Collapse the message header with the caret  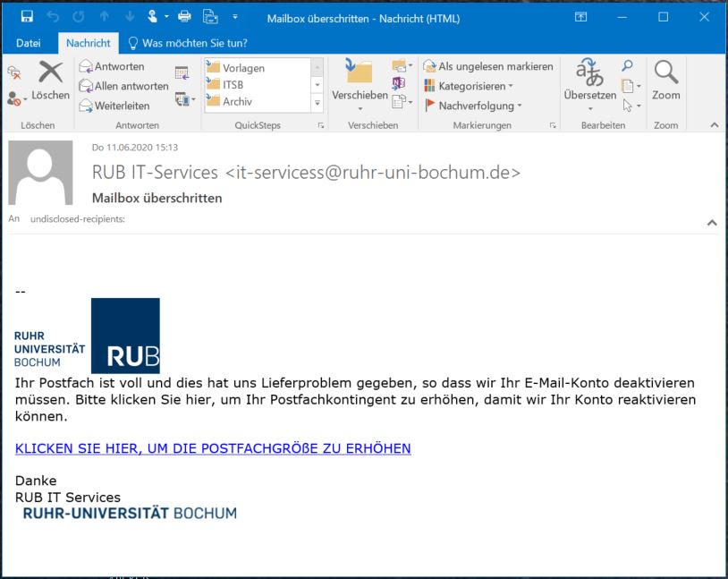coord(712,223)
